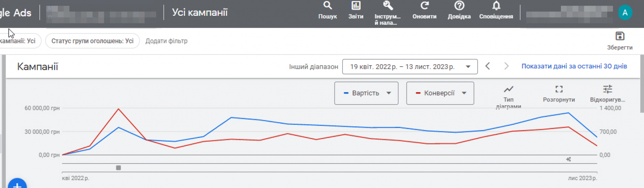Open the Сповіщення notifications bell
The width and height of the screenshot is (644, 188).
tap(496, 6)
